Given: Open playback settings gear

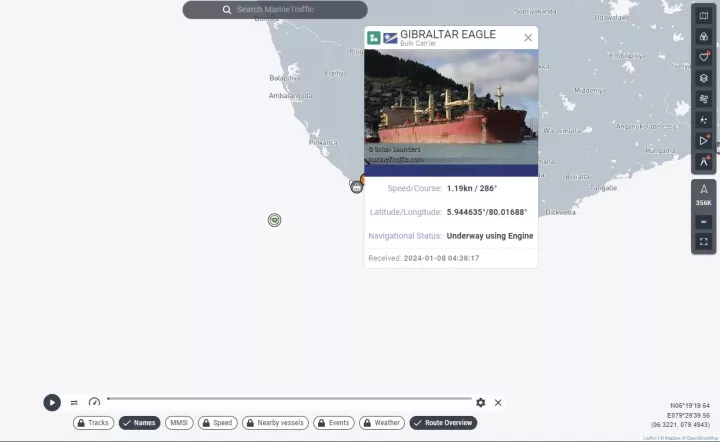Looking at the screenshot, I should pos(480,403).
